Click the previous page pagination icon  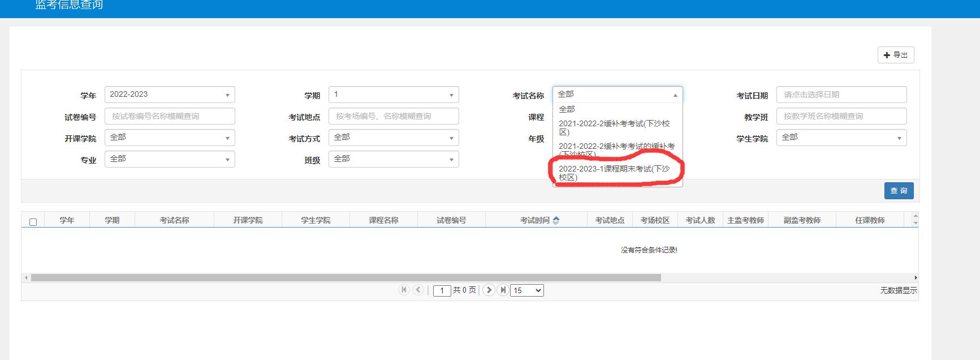tap(418, 290)
